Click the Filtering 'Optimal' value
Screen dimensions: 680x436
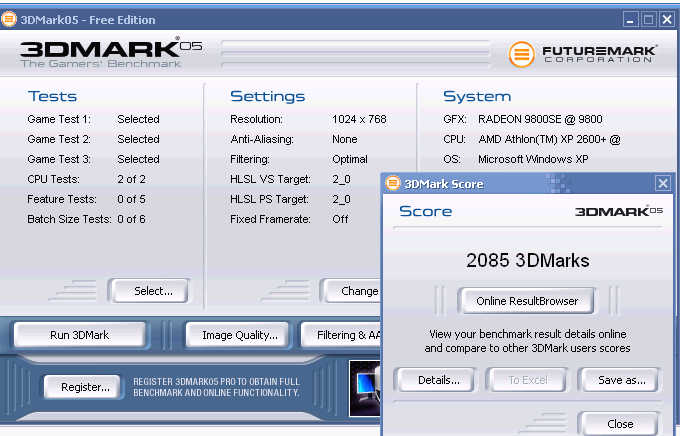coord(350,159)
